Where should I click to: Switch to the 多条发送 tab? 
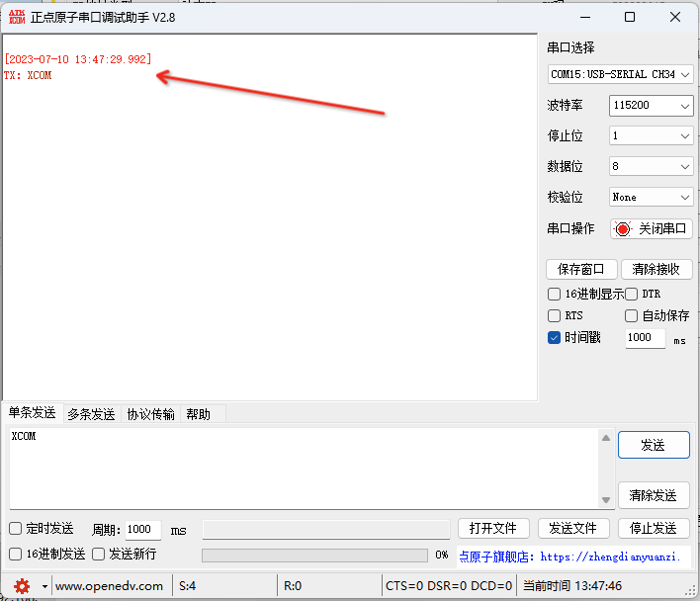(x=92, y=414)
